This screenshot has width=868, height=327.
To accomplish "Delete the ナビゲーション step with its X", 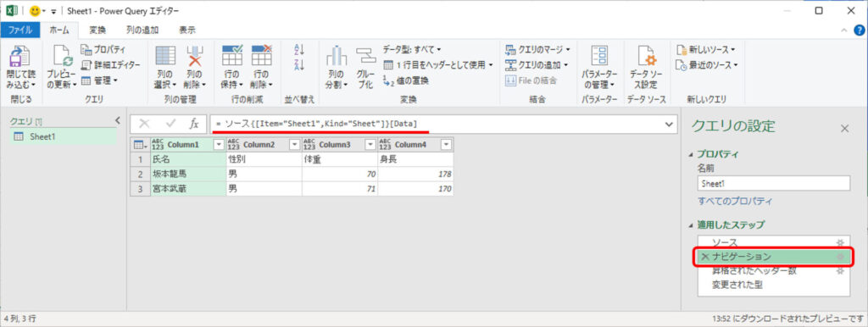I will tap(704, 257).
